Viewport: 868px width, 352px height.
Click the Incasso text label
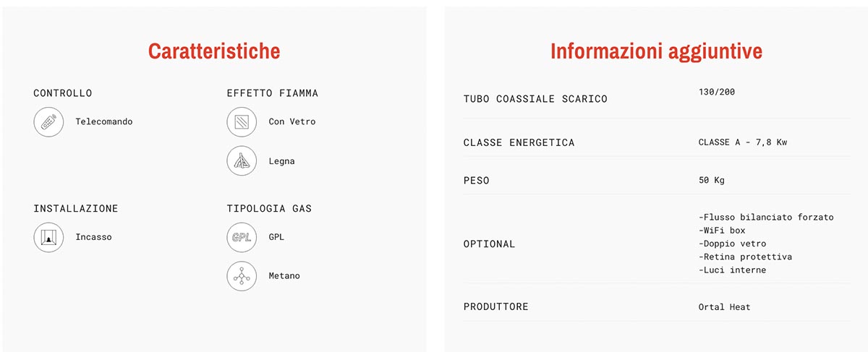click(93, 237)
